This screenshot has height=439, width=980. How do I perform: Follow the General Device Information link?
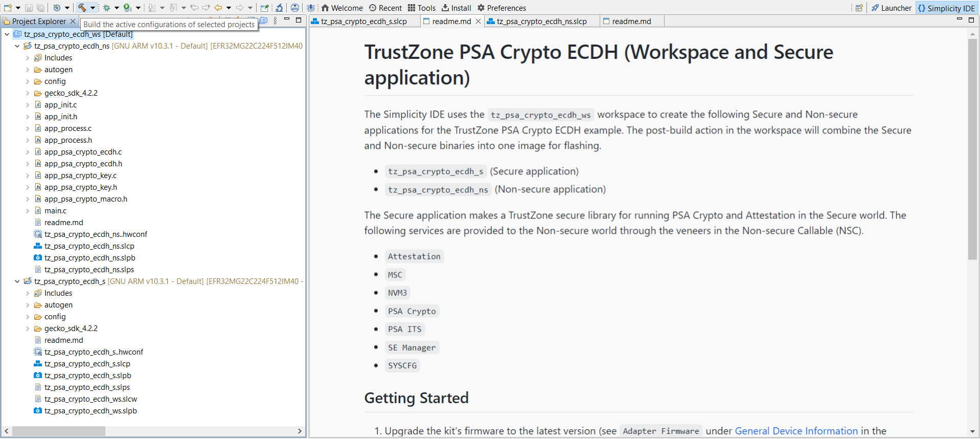pos(796,431)
